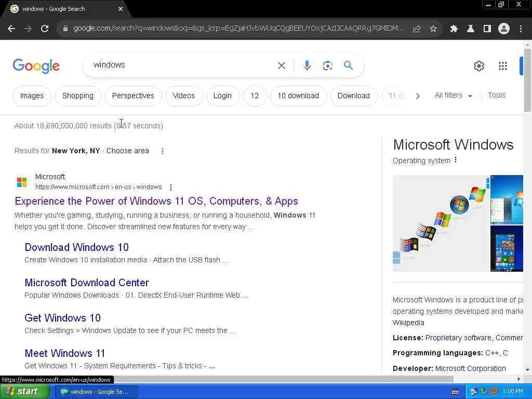Viewport: 532px width, 399px height.
Task: Close the windows - Google Search tab
Action: pyautogui.click(x=121, y=9)
